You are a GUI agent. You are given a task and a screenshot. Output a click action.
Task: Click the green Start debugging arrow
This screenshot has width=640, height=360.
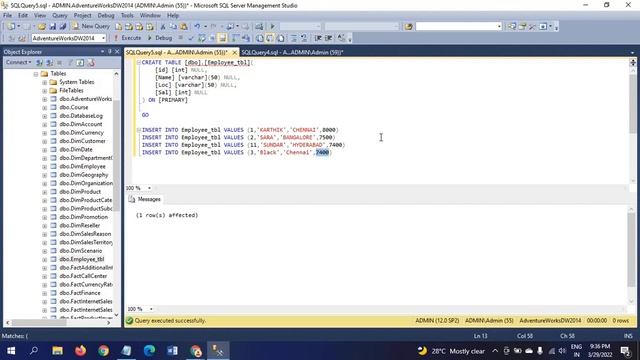(272, 27)
